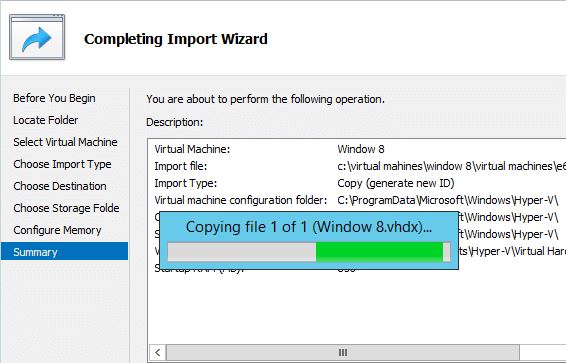Click the C:\ProgramData Hyper-V configuration path value

(448, 200)
